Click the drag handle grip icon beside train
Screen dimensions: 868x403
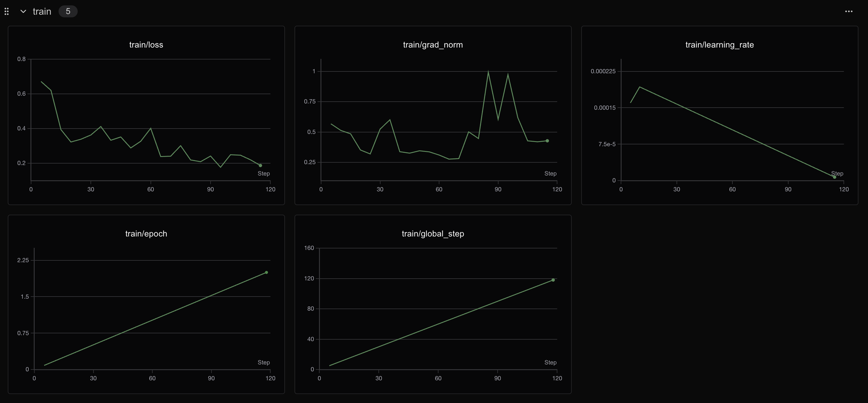6,11
